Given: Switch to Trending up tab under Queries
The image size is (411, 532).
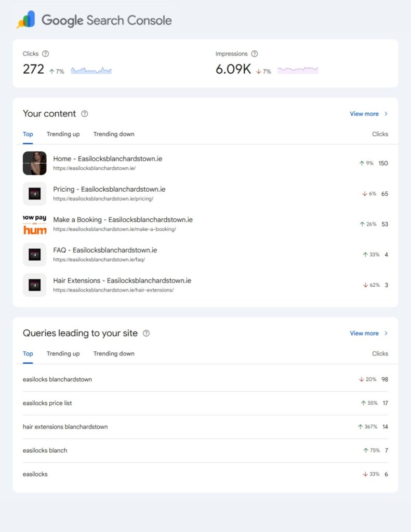Looking at the screenshot, I should coord(63,354).
